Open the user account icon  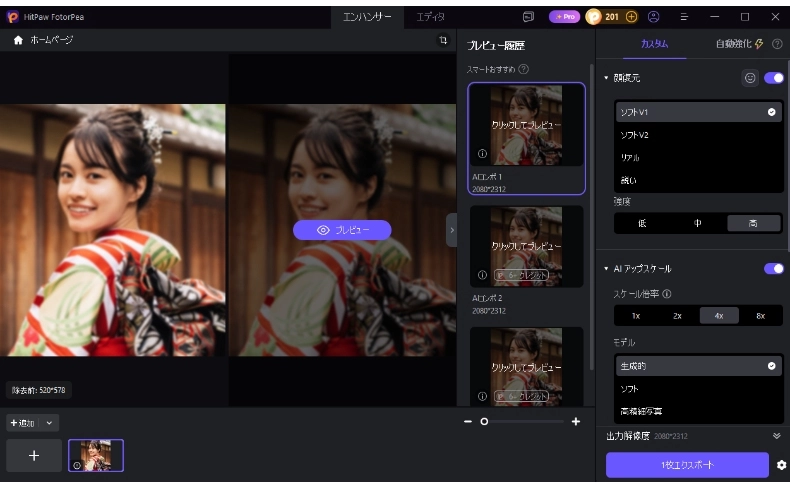click(x=653, y=17)
